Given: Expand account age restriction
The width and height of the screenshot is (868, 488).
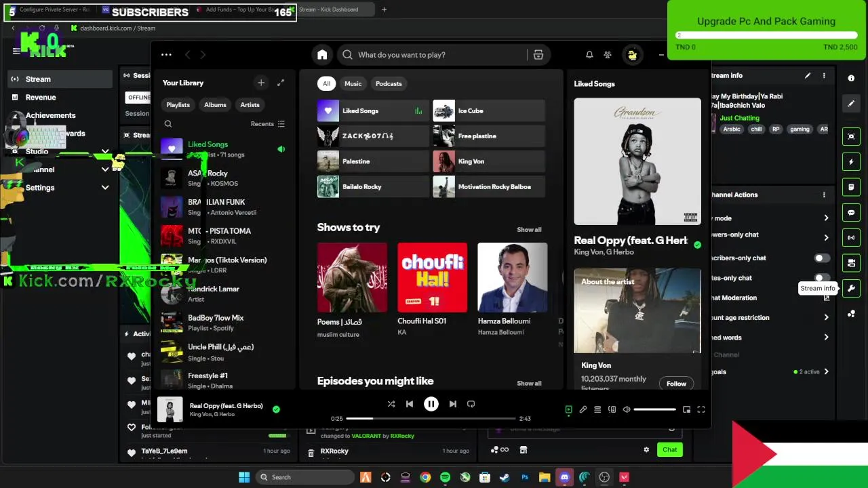Looking at the screenshot, I should (826, 318).
